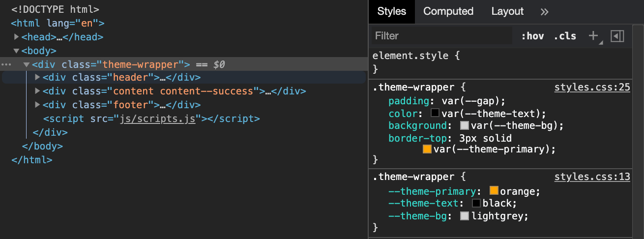
Task: Select the html lang="en" element row
Action: (x=58, y=23)
